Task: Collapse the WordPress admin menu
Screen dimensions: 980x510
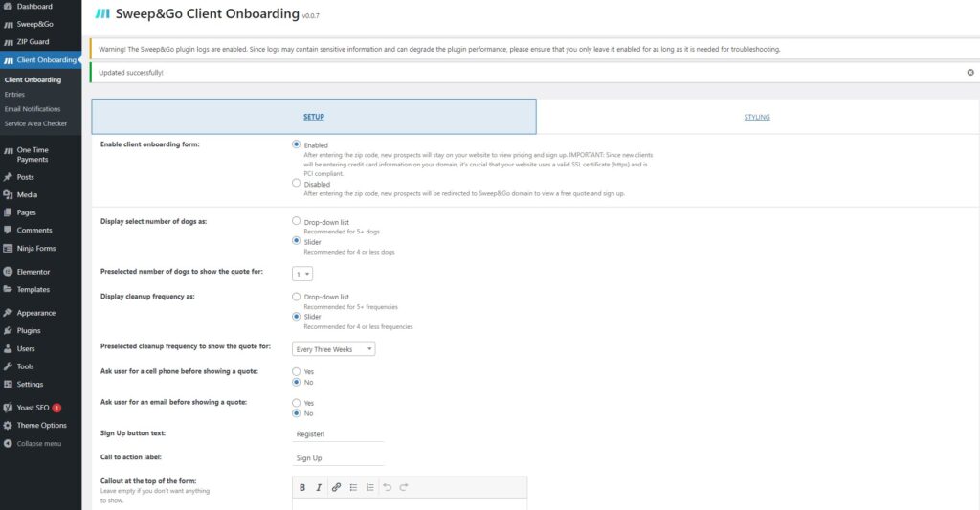Action: (38, 443)
